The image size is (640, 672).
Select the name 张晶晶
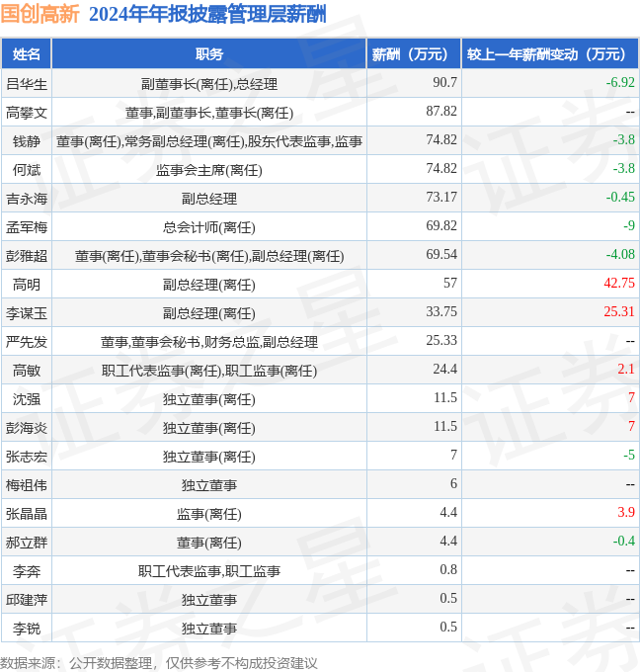pyautogui.click(x=26, y=514)
